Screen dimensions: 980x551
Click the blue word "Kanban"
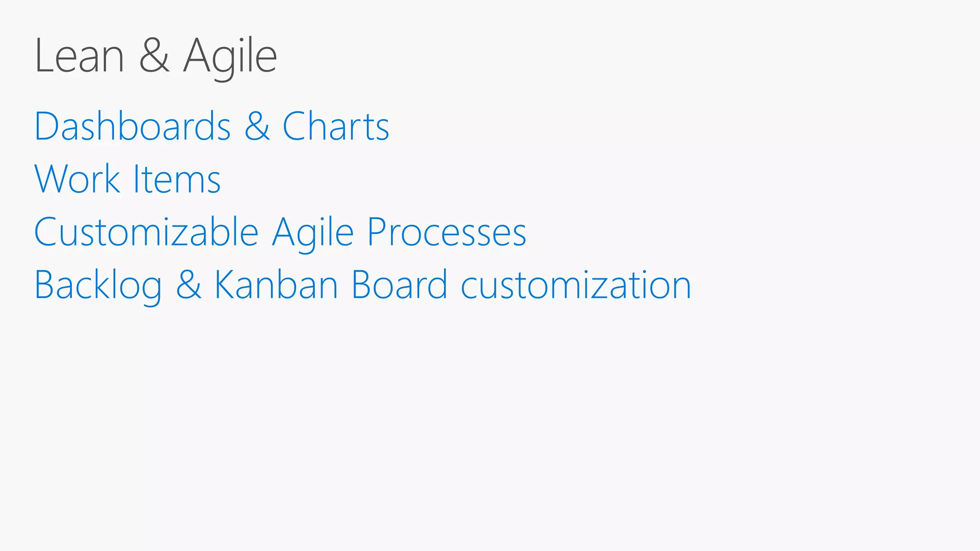click(x=276, y=285)
